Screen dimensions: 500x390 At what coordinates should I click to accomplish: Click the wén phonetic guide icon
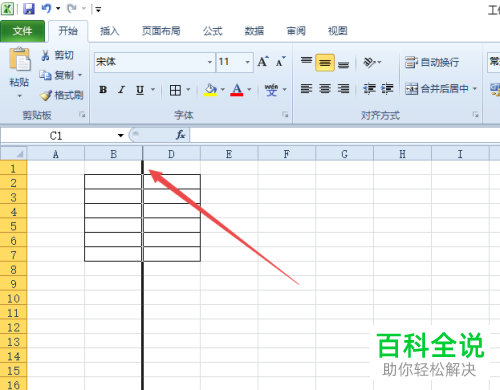coord(271,90)
